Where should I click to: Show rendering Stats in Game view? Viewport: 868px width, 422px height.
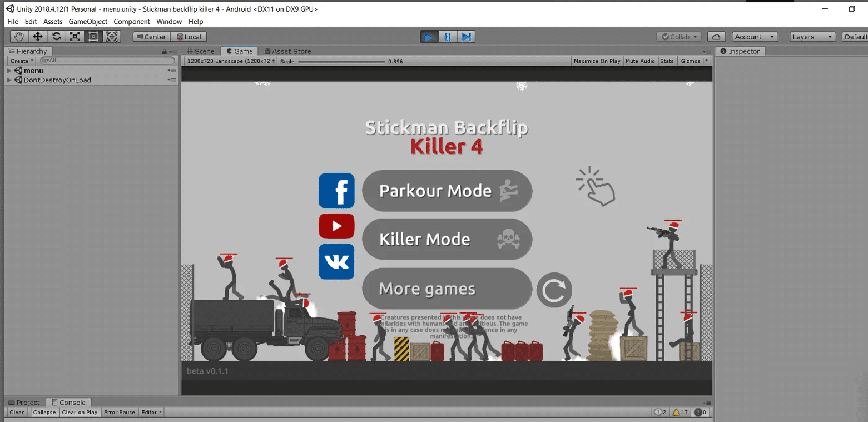pos(667,61)
